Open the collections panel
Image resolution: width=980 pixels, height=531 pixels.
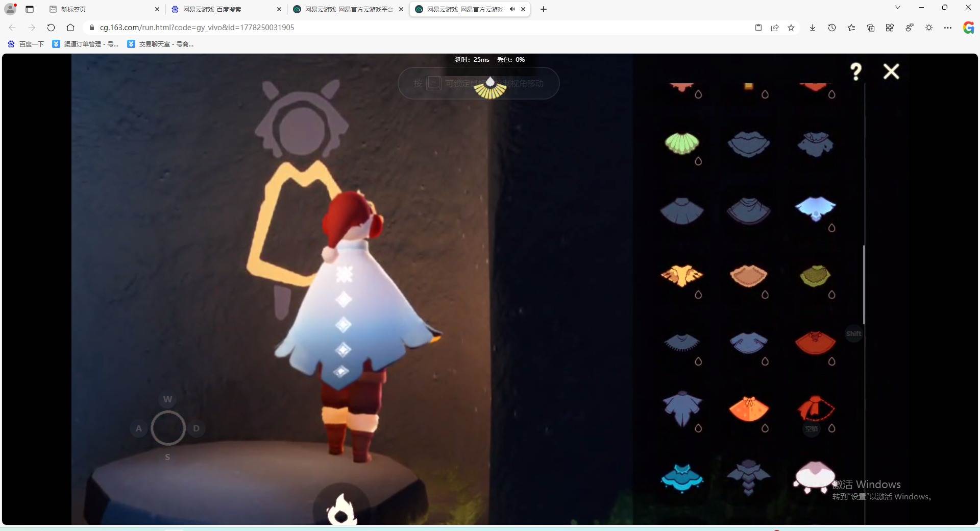871,28
